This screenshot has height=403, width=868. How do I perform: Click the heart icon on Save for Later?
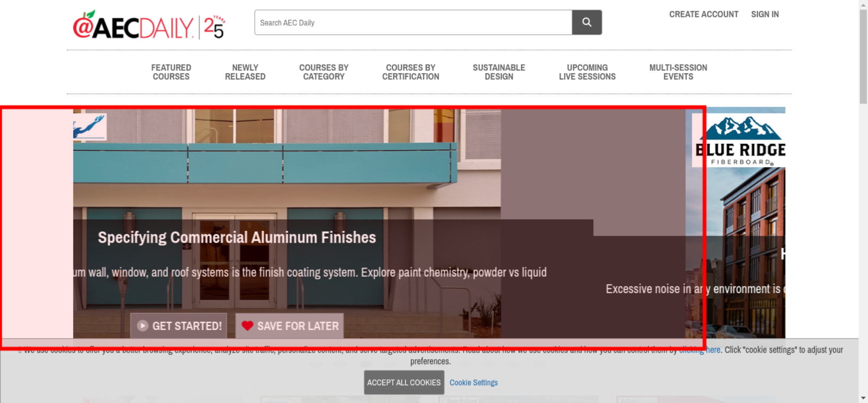(247, 326)
